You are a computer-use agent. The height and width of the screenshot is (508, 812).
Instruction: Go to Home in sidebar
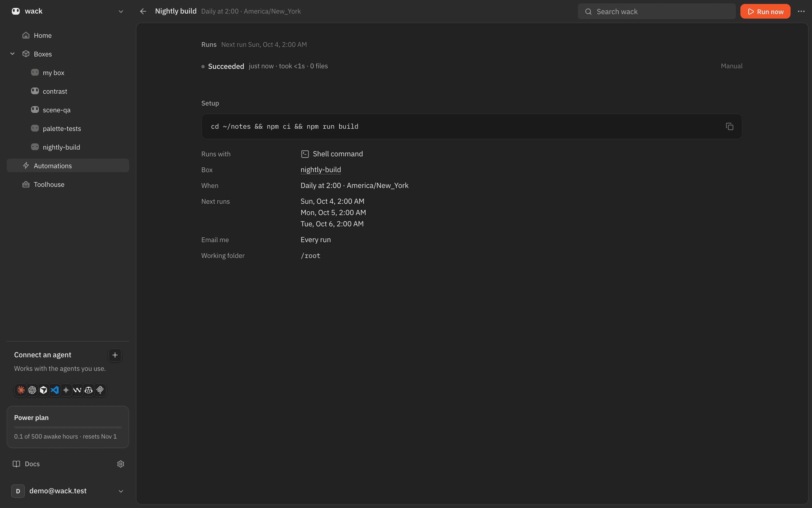[x=68, y=35]
